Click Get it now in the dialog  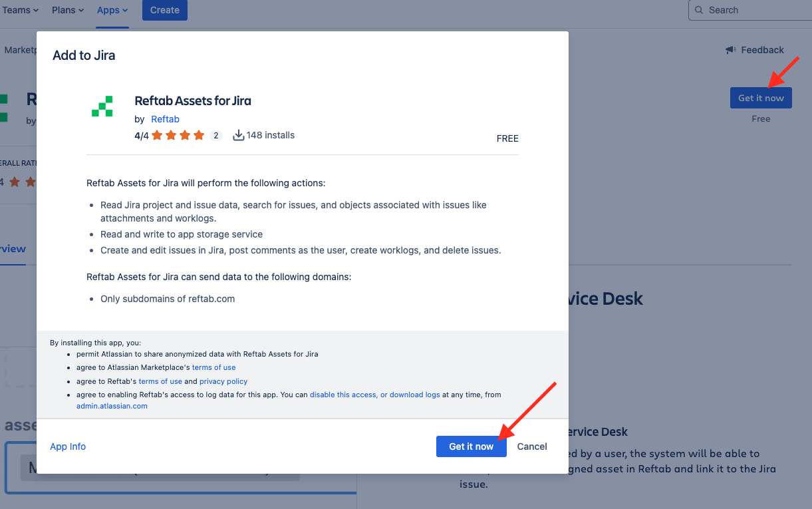click(x=472, y=446)
